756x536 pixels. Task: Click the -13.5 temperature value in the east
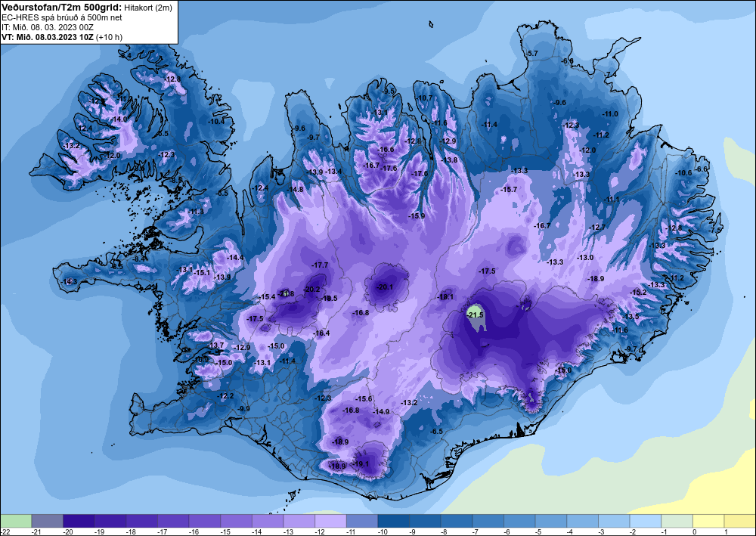click(631, 316)
